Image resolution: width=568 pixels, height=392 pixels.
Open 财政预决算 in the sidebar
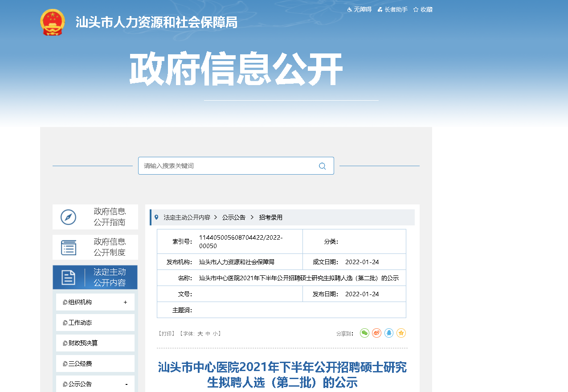[83, 343]
